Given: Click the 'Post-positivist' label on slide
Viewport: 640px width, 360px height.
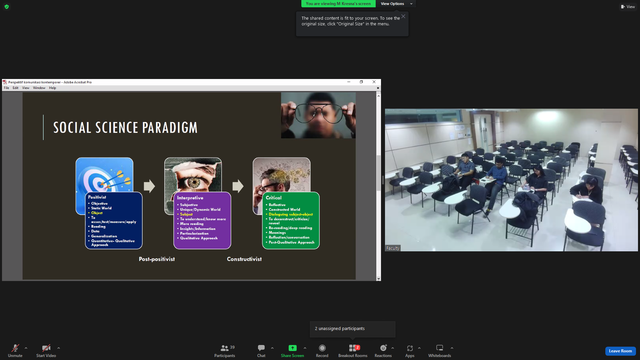Looking at the screenshot, I should click(x=157, y=259).
